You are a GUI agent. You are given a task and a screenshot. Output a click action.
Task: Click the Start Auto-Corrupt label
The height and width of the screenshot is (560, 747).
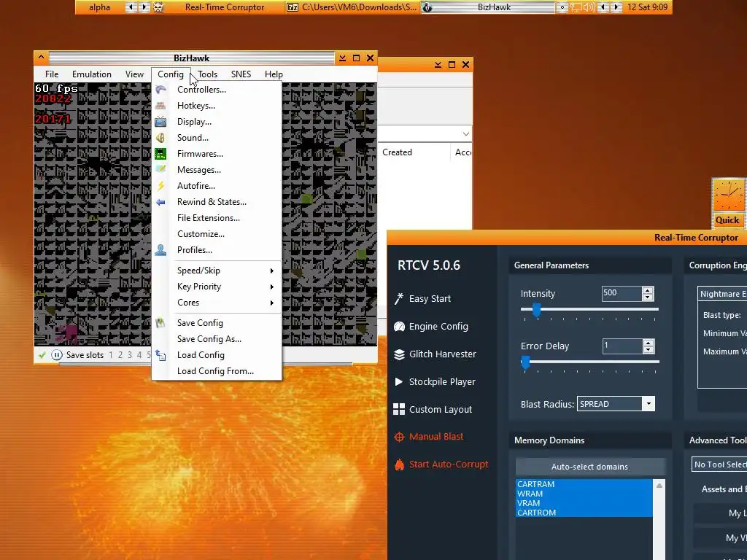coord(449,464)
